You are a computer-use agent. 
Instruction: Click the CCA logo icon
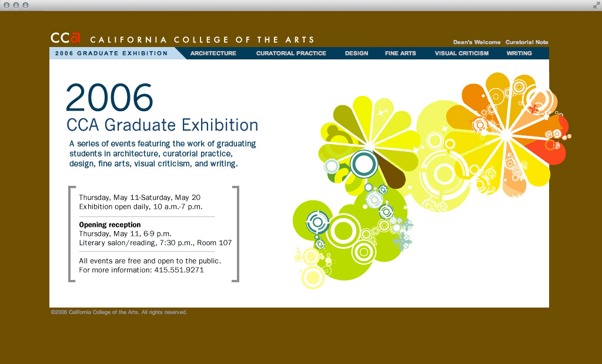pos(65,38)
